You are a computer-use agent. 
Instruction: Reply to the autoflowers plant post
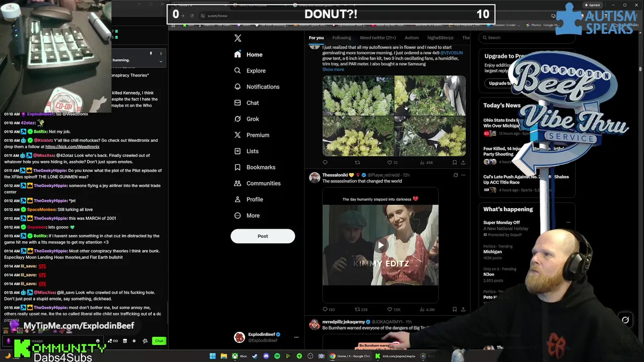325,162
